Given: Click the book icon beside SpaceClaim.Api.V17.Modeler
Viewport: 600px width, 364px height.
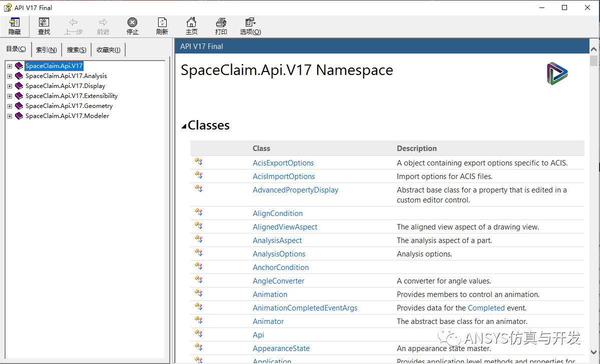Looking at the screenshot, I should 19,115.
